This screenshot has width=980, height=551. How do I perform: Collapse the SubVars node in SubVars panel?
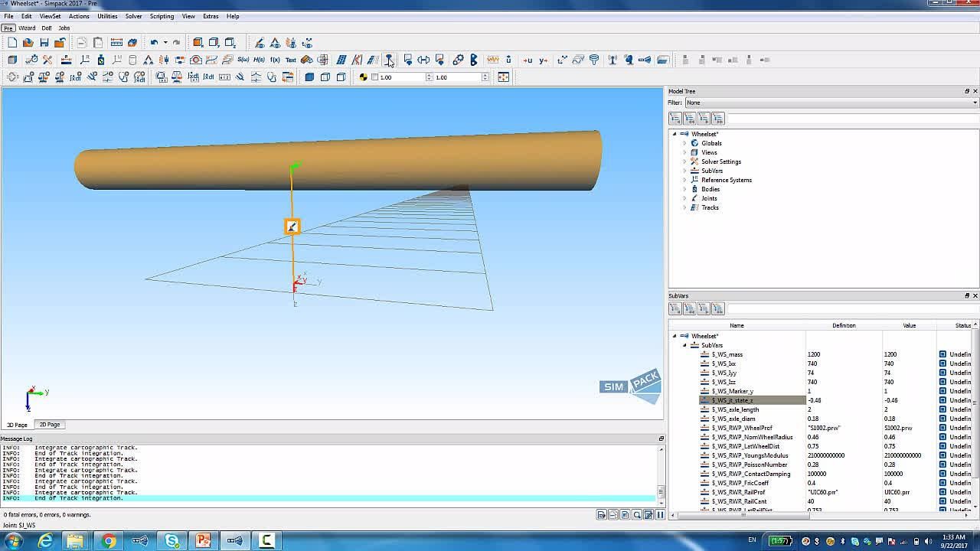685,345
